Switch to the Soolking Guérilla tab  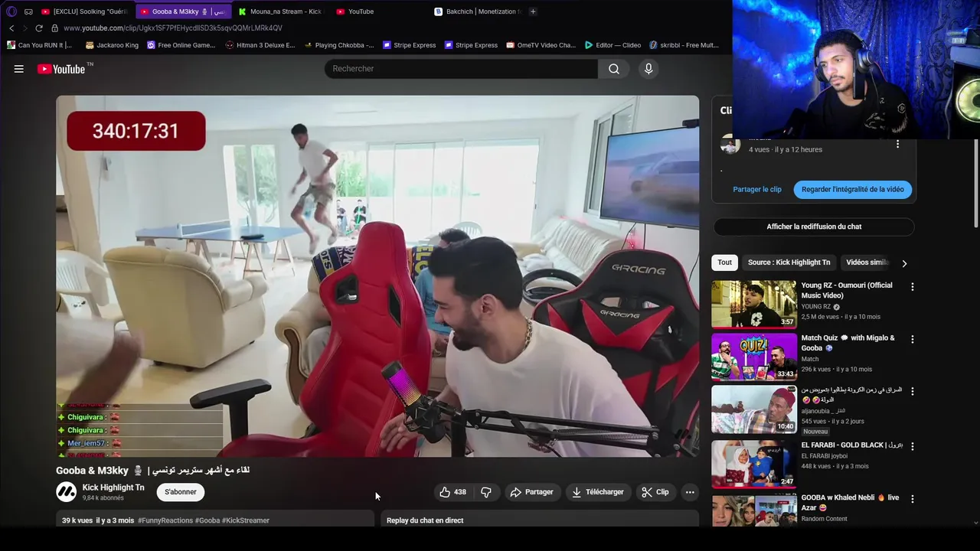click(x=85, y=11)
